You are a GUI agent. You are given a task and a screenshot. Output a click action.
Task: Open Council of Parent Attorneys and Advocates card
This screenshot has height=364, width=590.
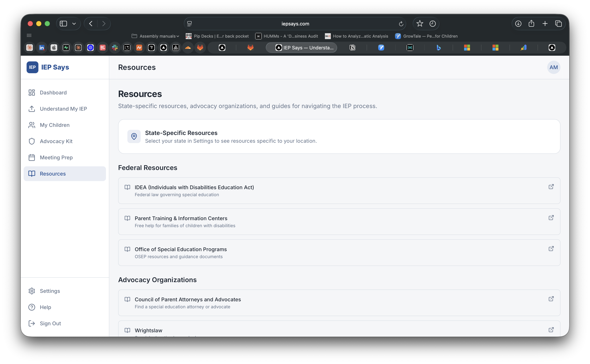[x=188, y=299]
